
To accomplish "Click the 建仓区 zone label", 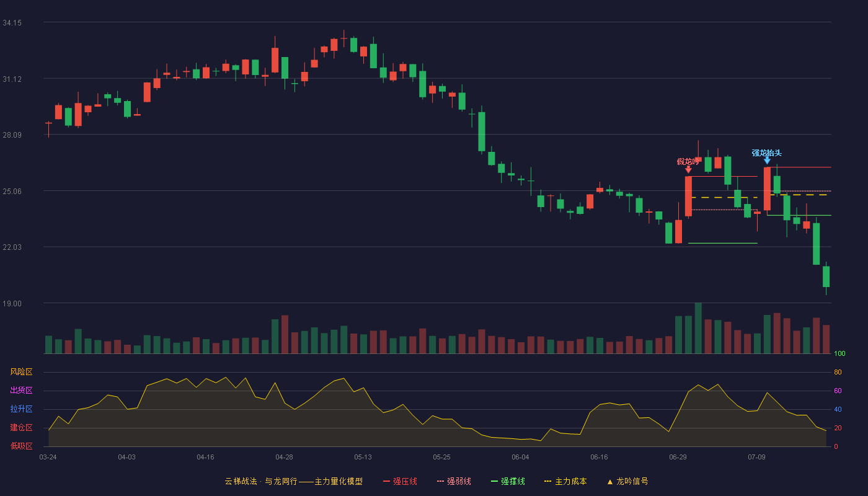I will click(x=21, y=428).
